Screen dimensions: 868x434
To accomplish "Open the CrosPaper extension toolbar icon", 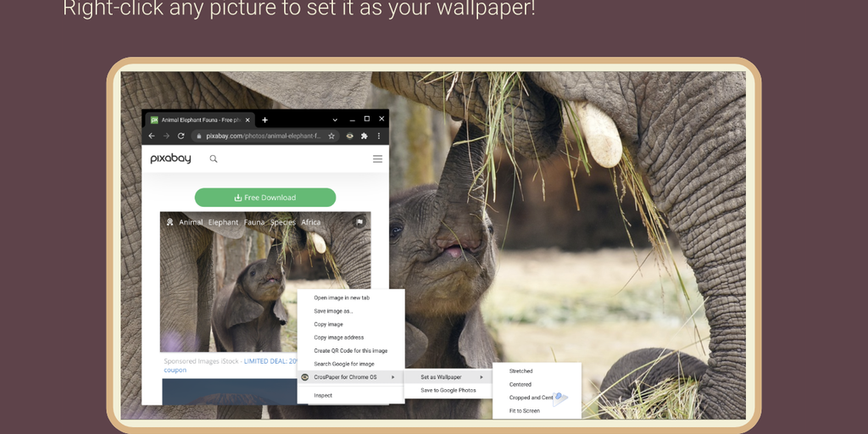I will (349, 136).
